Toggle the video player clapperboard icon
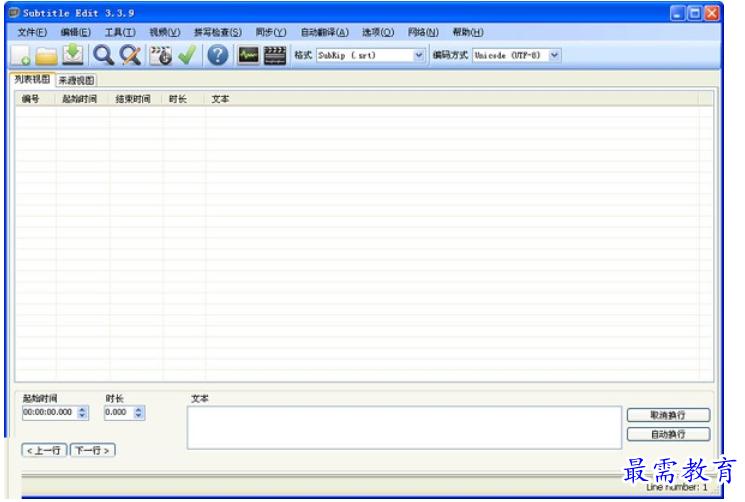Viewport: 745px width, 502px height. tap(275, 55)
